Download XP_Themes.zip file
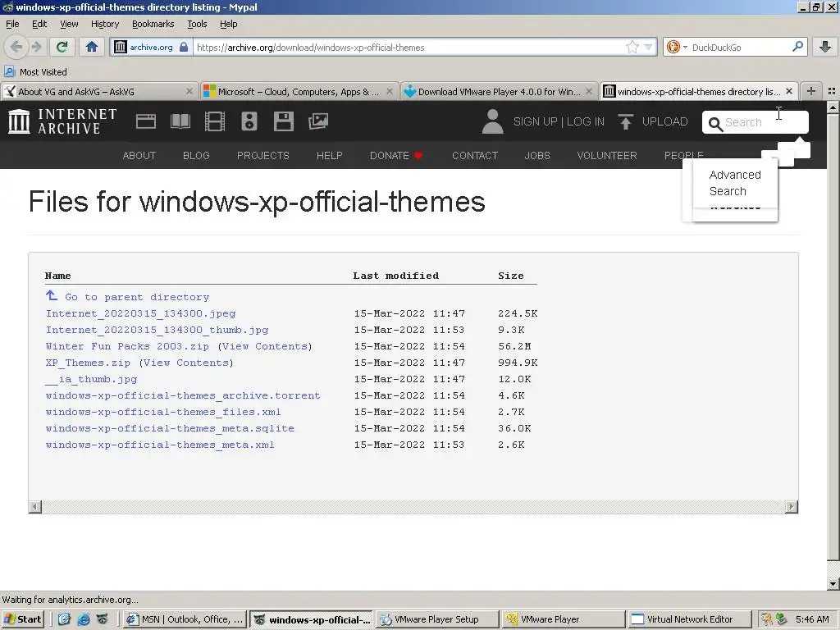The image size is (840, 630). 88,363
